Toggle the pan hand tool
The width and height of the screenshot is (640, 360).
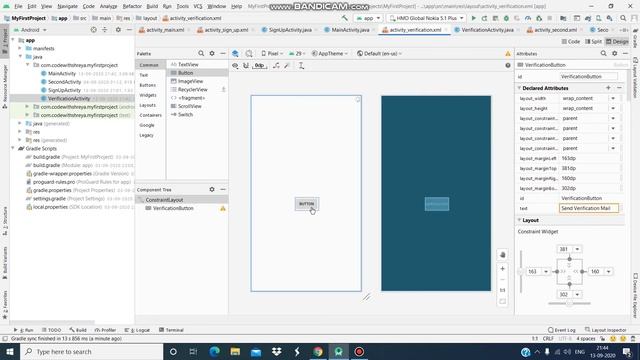(502, 255)
